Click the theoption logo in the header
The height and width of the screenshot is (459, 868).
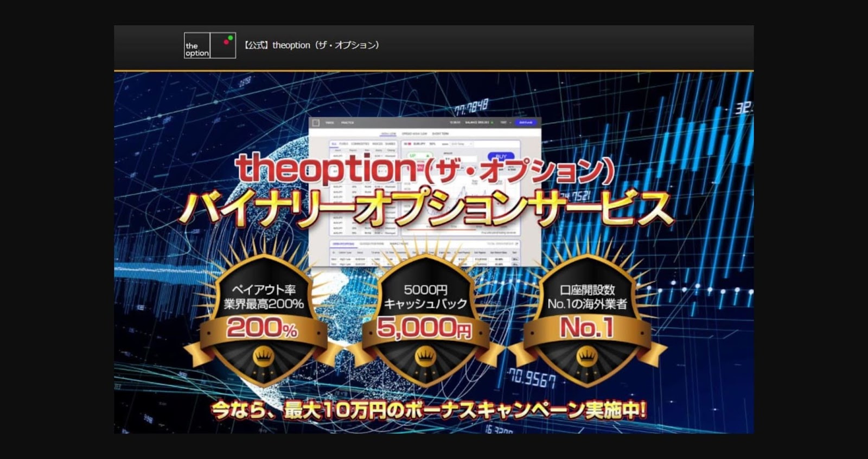coord(210,46)
